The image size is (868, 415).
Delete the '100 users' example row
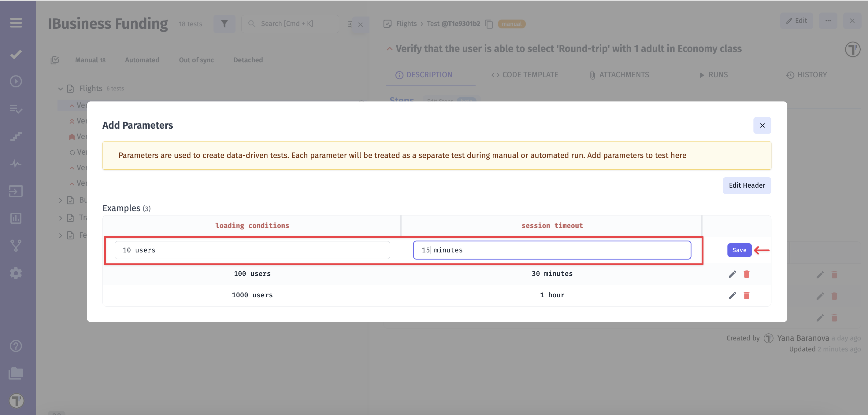(x=747, y=274)
